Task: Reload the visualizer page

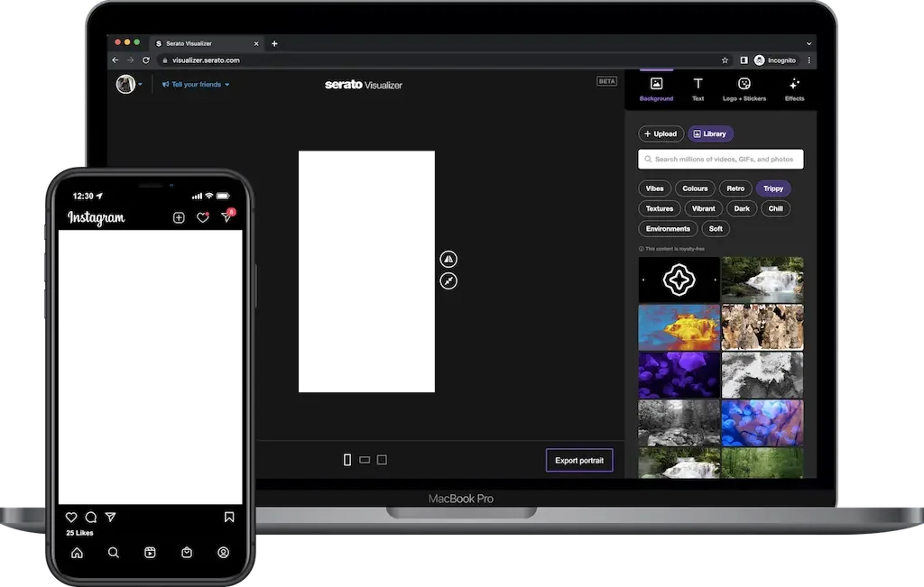Action: point(146,60)
